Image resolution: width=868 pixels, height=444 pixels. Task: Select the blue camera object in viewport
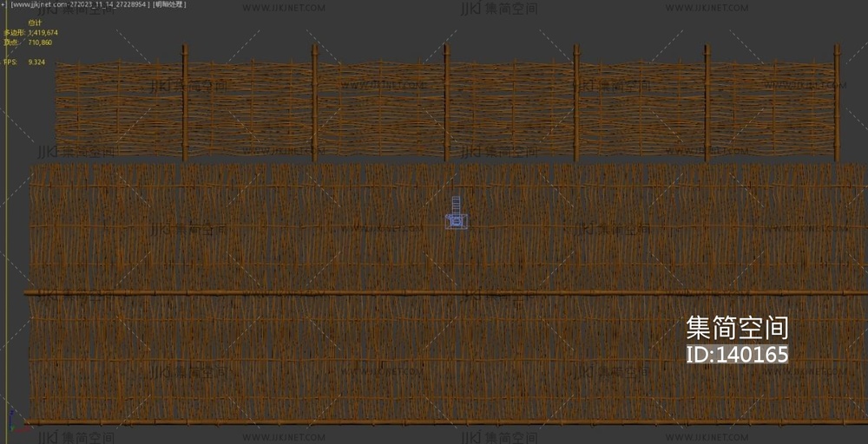pyautogui.click(x=457, y=216)
